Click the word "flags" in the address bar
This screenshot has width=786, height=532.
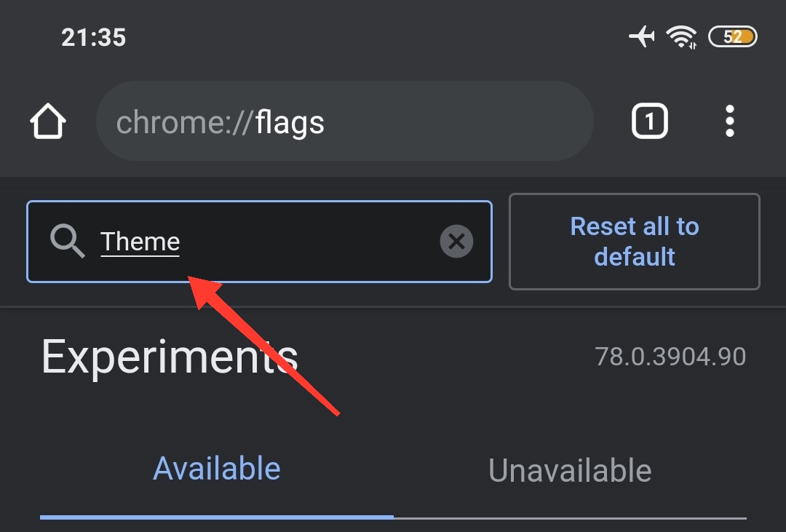click(x=290, y=122)
